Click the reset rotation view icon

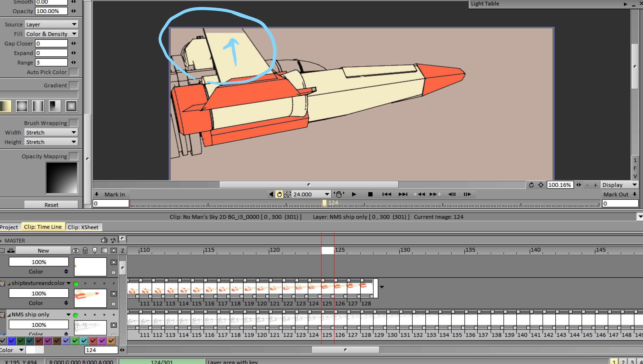[531, 185]
